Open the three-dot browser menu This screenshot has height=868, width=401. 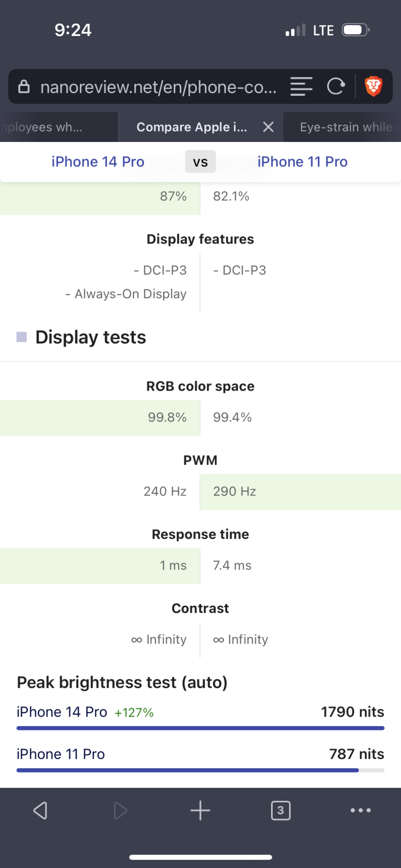tap(361, 810)
